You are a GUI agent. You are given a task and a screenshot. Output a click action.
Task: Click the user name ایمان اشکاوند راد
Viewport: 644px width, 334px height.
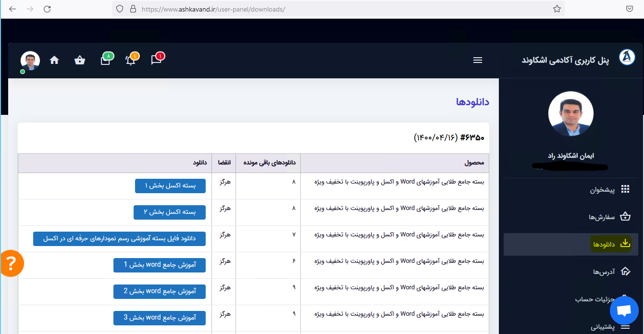(571, 156)
